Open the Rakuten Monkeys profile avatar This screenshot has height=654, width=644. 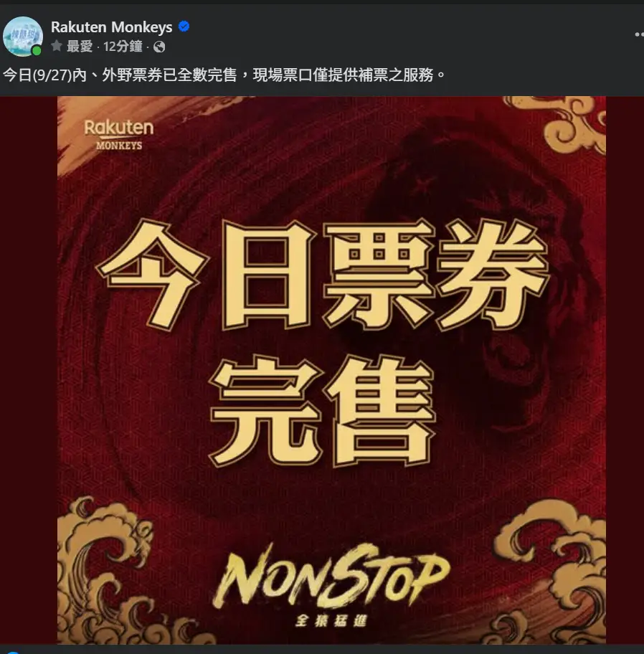(22, 36)
